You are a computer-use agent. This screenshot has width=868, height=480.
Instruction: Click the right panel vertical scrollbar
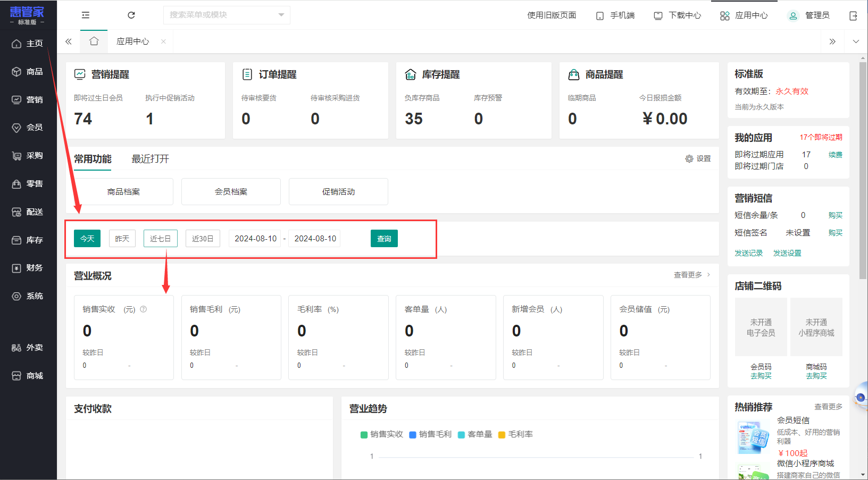863,170
